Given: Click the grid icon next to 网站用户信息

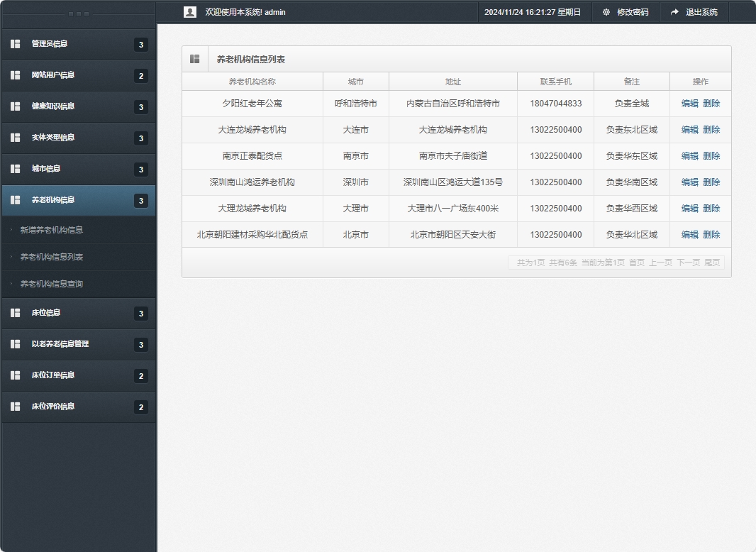Looking at the screenshot, I should [x=15, y=75].
